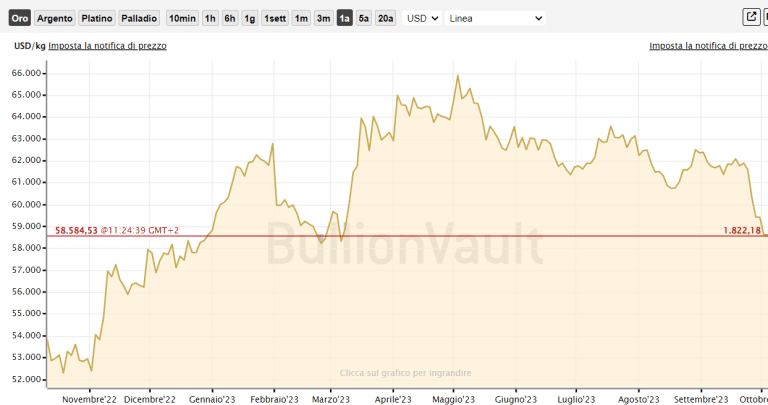Select the Palladio metal tab

point(139,18)
